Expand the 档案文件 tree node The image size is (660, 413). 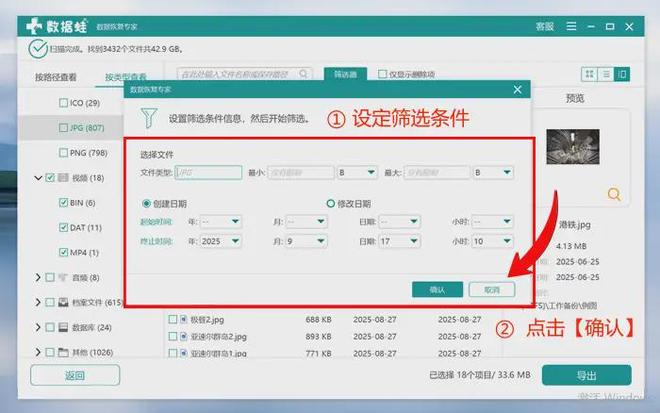[38, 302]
